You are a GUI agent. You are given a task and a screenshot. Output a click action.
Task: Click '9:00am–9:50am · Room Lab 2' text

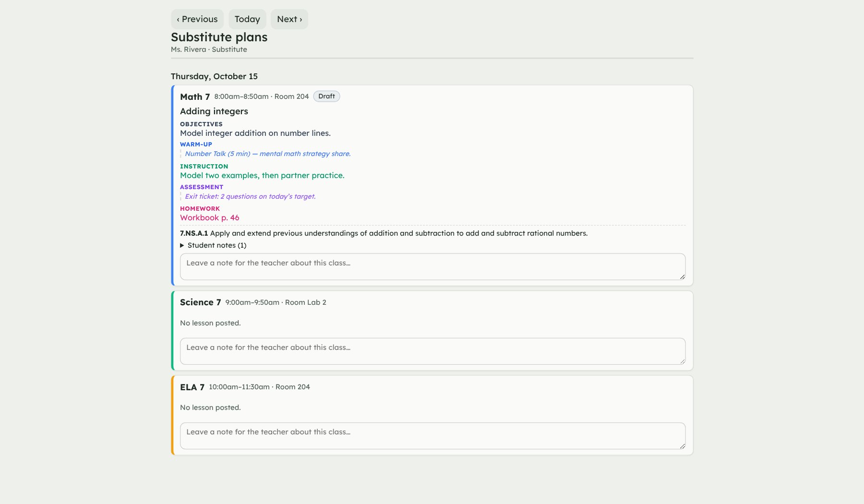pyautogui.click(x=276, y=302)
